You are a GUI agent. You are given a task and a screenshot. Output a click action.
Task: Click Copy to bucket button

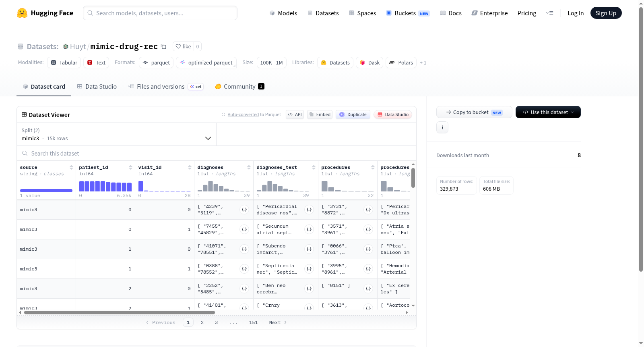pos(474,112)
